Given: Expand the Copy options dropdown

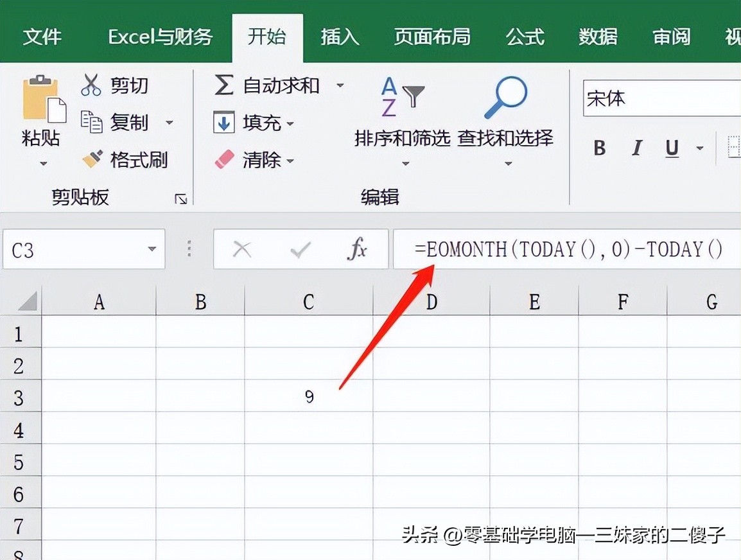Looking at the screenshot, I should pyautogui.click(x=170, y=122).
